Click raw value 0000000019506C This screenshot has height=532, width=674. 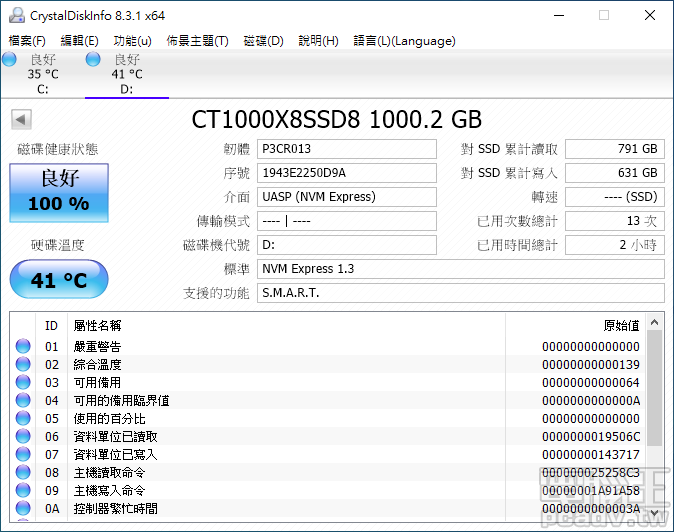pos(591,437)
